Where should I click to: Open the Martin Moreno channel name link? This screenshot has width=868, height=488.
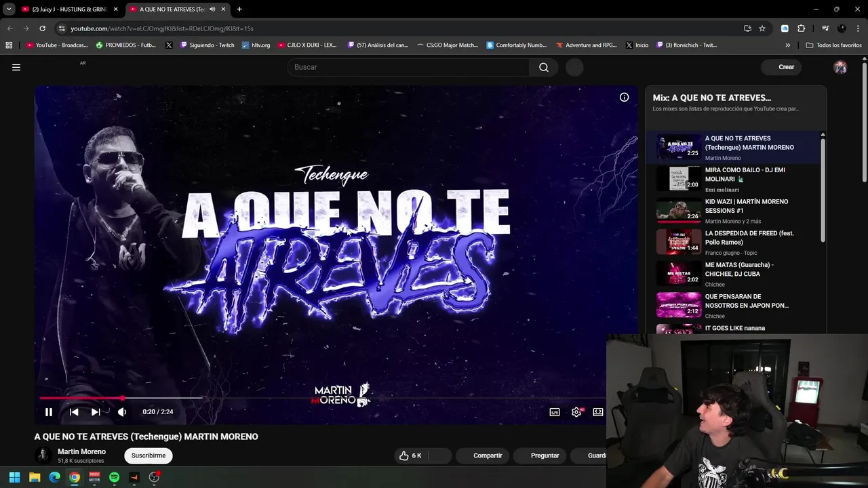81,451
